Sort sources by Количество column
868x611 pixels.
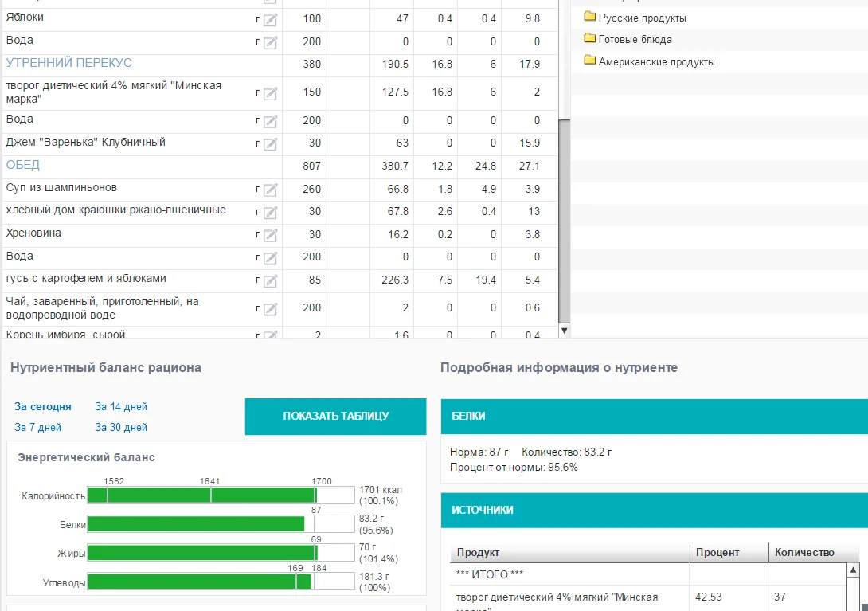click(x=814, y=552)
